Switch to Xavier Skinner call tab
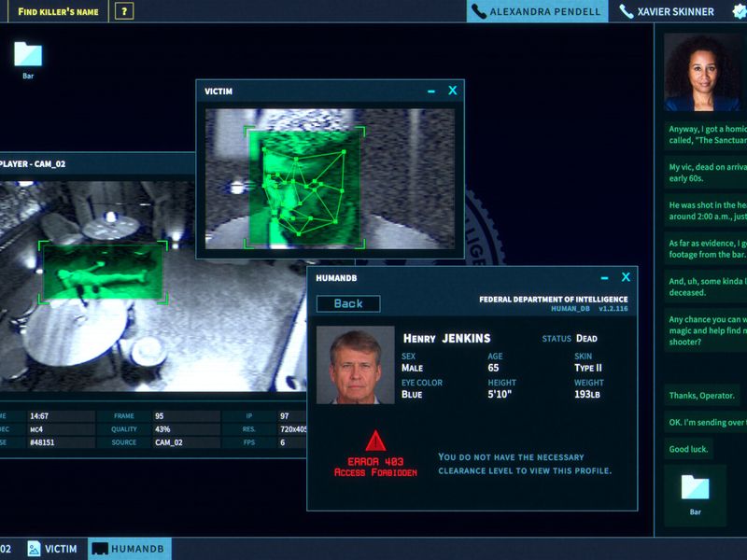Viewport: 747px width, 560px height. point(667,11)
